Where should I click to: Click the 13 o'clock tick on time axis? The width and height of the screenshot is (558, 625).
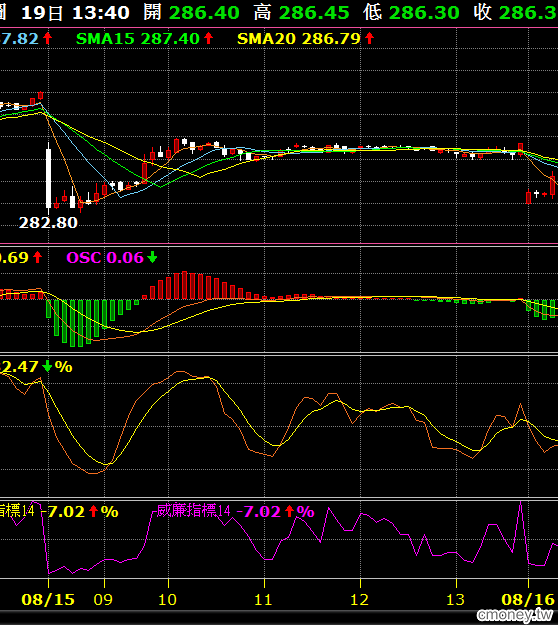pyautogui.click(x=456, y=599)
